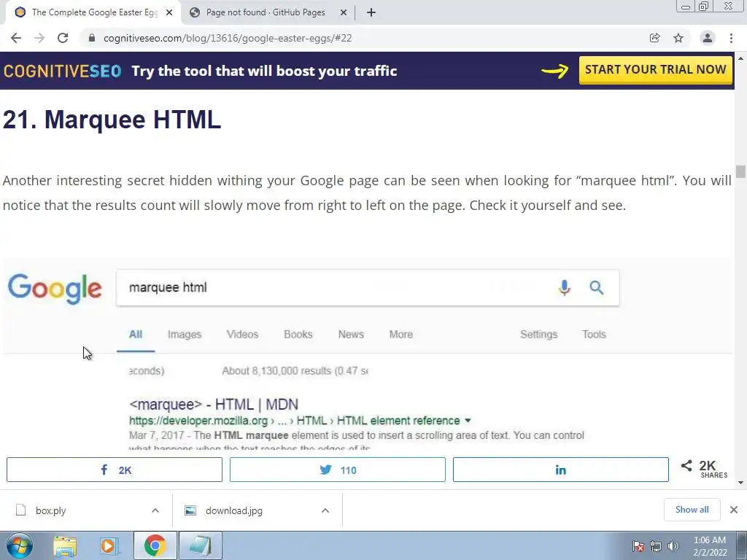Screen dimensions: 747x560
Task: Reload the current page
Action: tap(63, 38)
